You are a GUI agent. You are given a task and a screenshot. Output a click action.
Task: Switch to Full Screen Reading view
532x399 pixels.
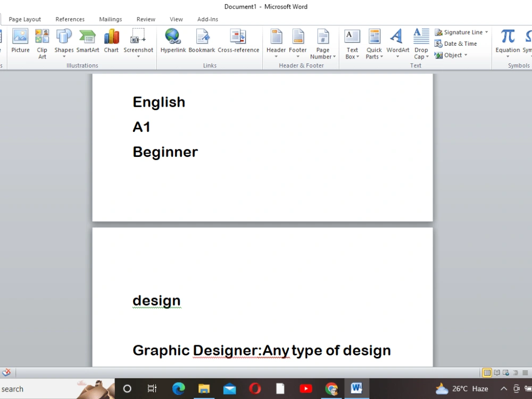pyautogui.click(x=497, y=373)
